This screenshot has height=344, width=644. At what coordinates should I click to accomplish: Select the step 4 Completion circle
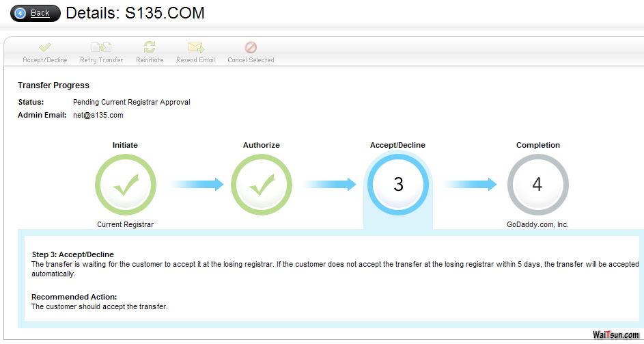[537, 185]
